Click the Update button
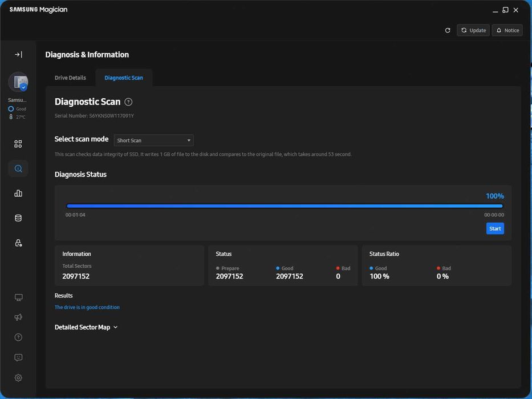The image size is (532, 399). (x=473, y=30)
